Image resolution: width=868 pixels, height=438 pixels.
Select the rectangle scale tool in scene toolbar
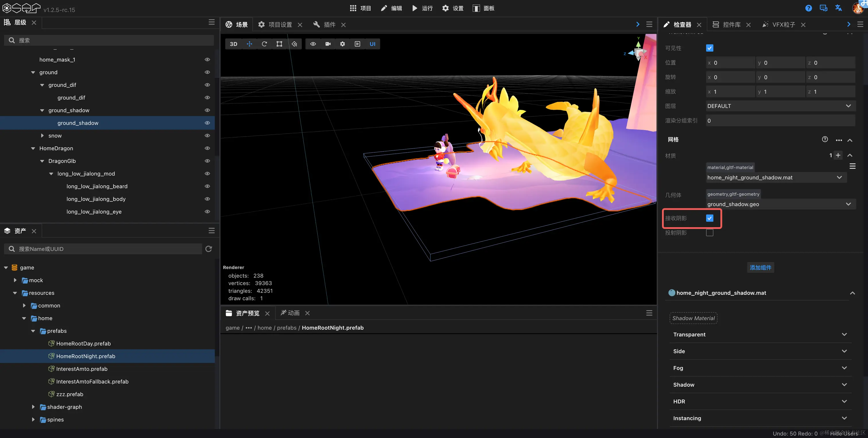[x=279, y=44]
